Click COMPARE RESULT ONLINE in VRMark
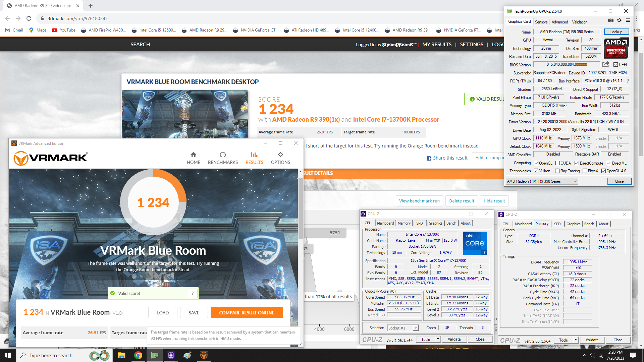This screenshot has height=362, width=644. coord(247,313)
